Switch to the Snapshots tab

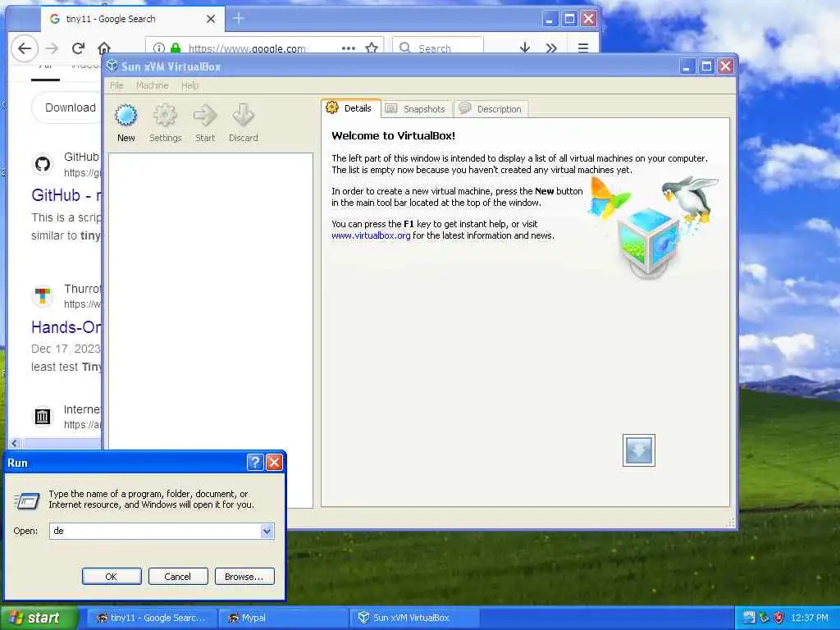tap(416, 109)
